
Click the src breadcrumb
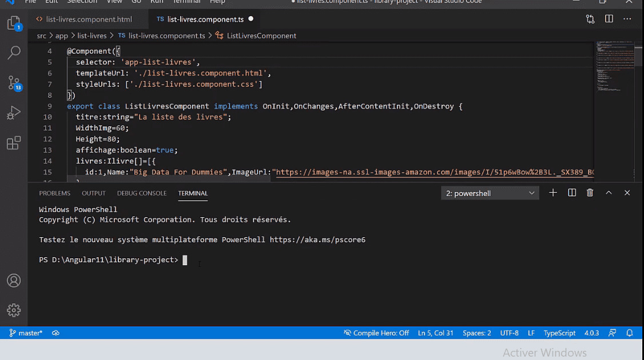point(42,35)
